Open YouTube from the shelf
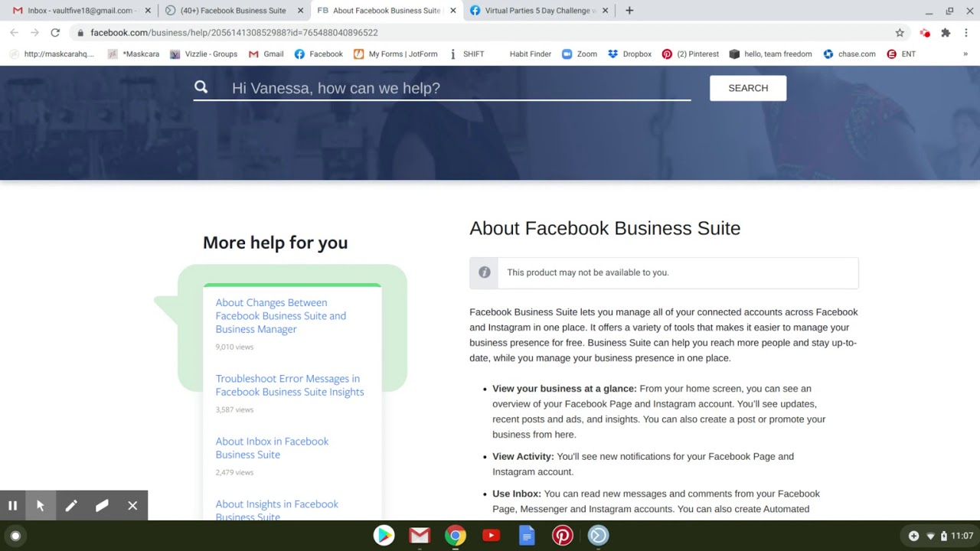Viewport: 980px width, 551px height. [x=492, y=536]
